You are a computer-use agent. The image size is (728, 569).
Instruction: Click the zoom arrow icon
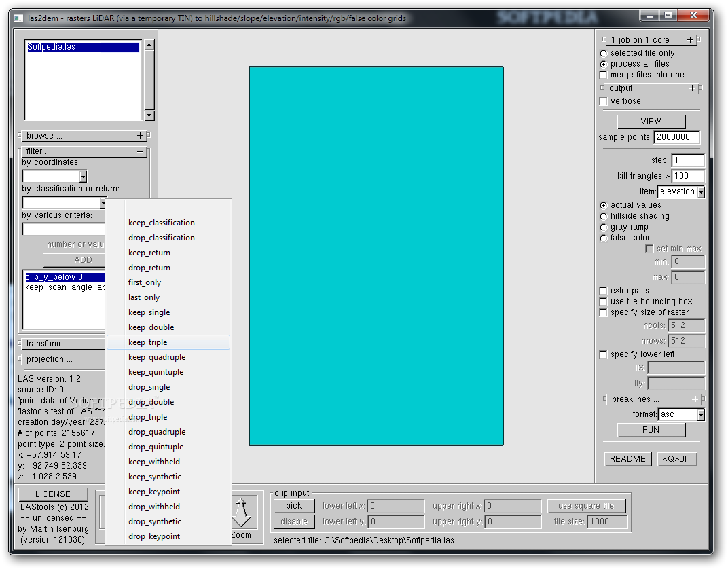(x=242, y=513)
